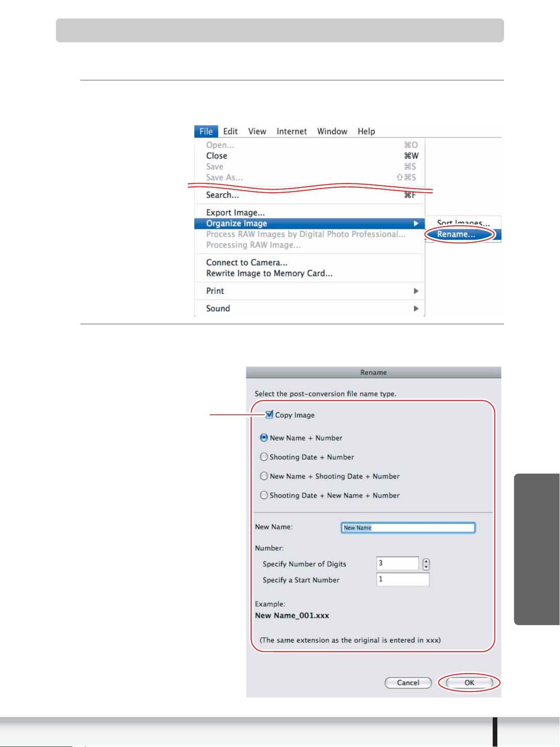560x747 pixels.
Task: Select New Name + Number option
Action: [264, 438]
